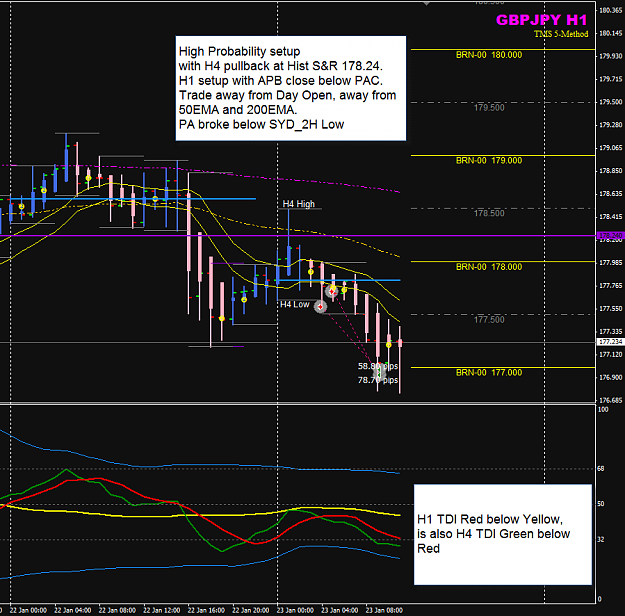Click the TMS 5-Method label
This screenshot has height=616, width=625.
point(561,34)
